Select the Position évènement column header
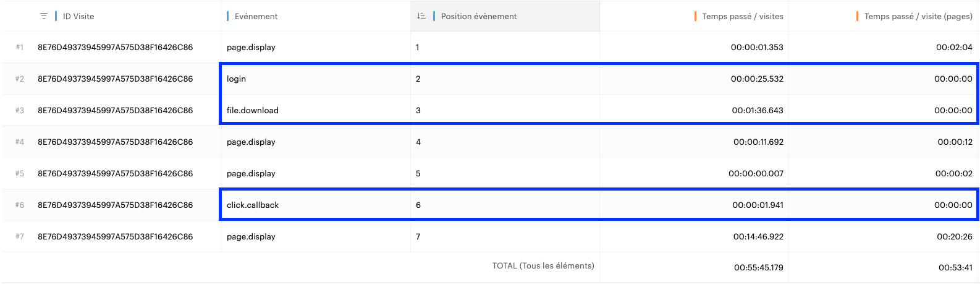Screen dimensions: 980x284 point(479,16)
